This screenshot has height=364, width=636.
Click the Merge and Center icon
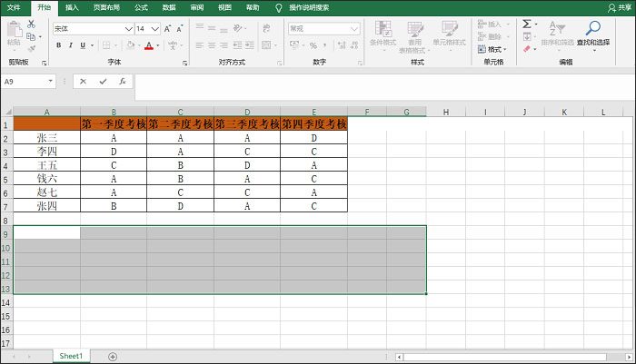pyautogui.click(x=266, y=45)
